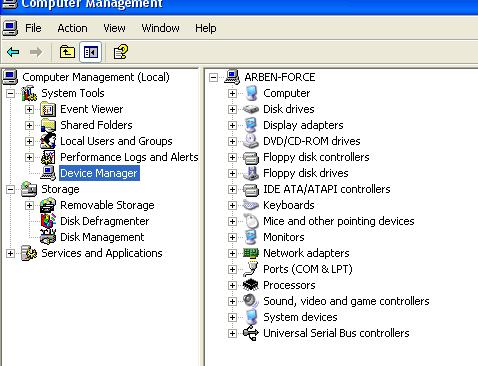Click the Help properties toolbar icon
This screenshot has width=478, height=366.
[x=120, y=52]
